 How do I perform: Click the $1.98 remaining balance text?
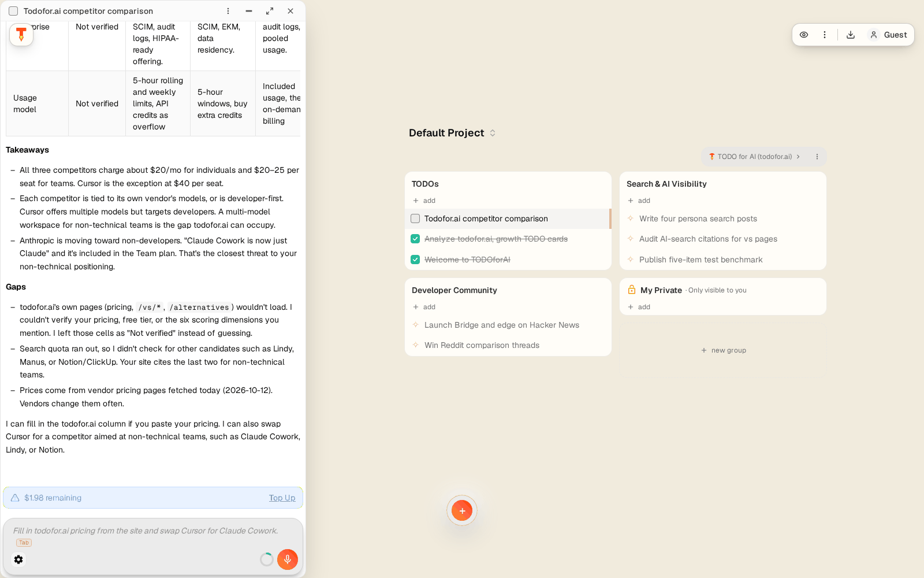click(53, 498)
